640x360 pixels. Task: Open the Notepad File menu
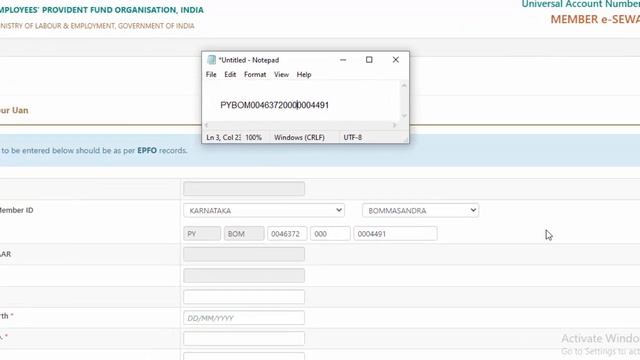coord(211,75)
